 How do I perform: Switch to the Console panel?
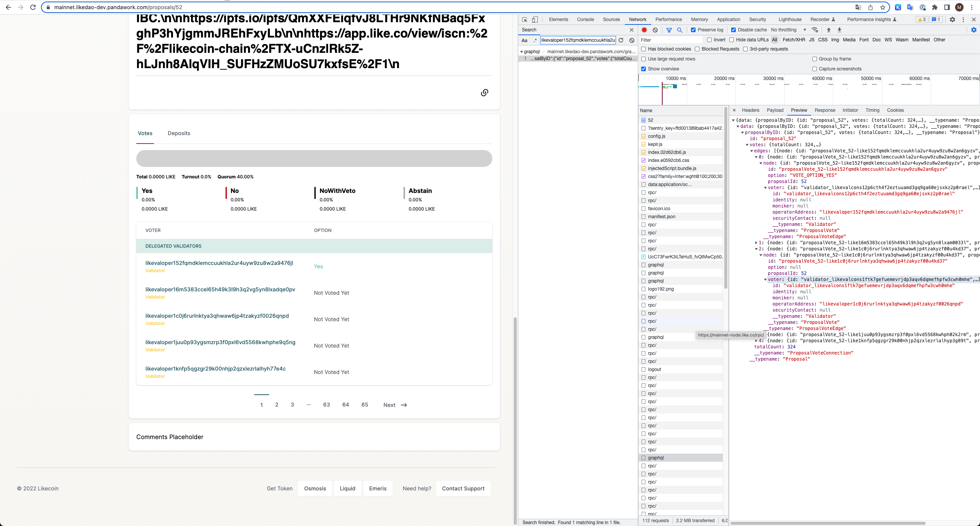click(x=585, y=20)
